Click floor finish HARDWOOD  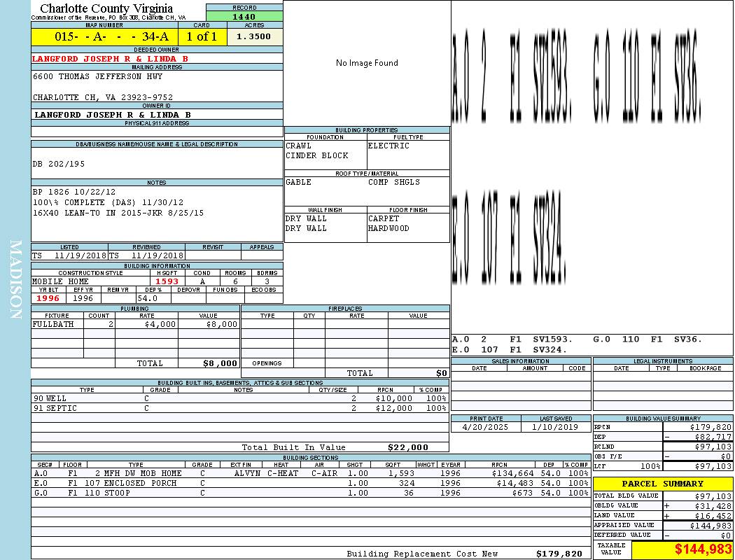[388, 229]
